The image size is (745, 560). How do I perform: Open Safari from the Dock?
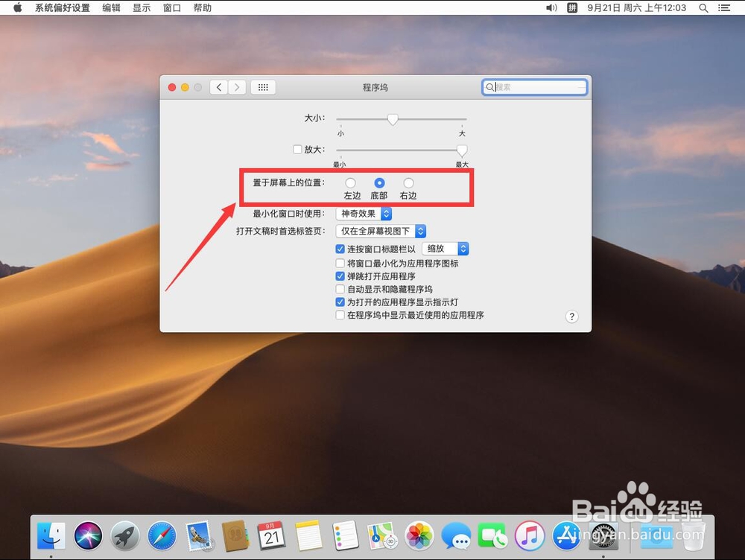click(x=162, y=535)
